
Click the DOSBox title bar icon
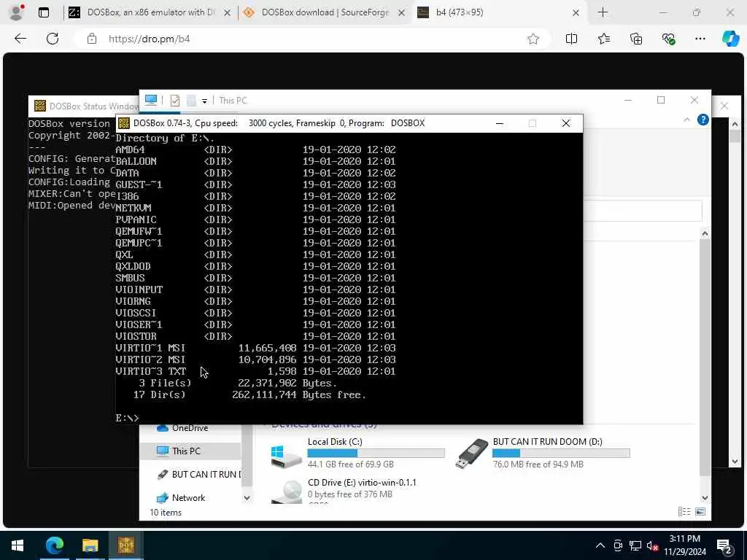click(x=124, y=123)
